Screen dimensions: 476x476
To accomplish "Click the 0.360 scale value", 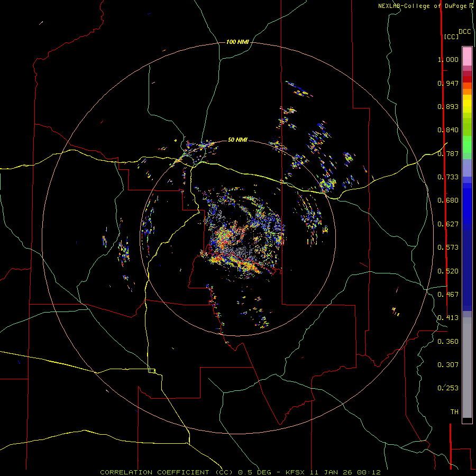I will pyautogui.click(x=448, y=342).
